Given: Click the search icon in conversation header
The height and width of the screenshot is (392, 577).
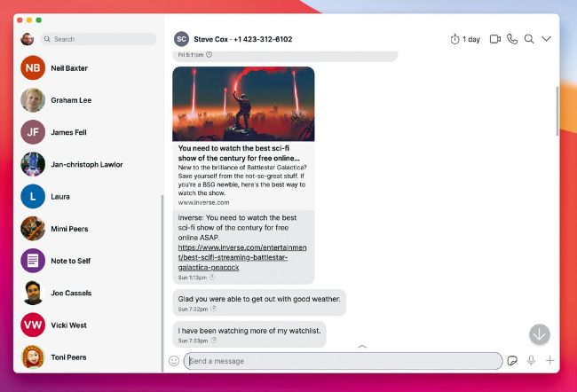Looking at the screenshot, I should click(529, 39).
